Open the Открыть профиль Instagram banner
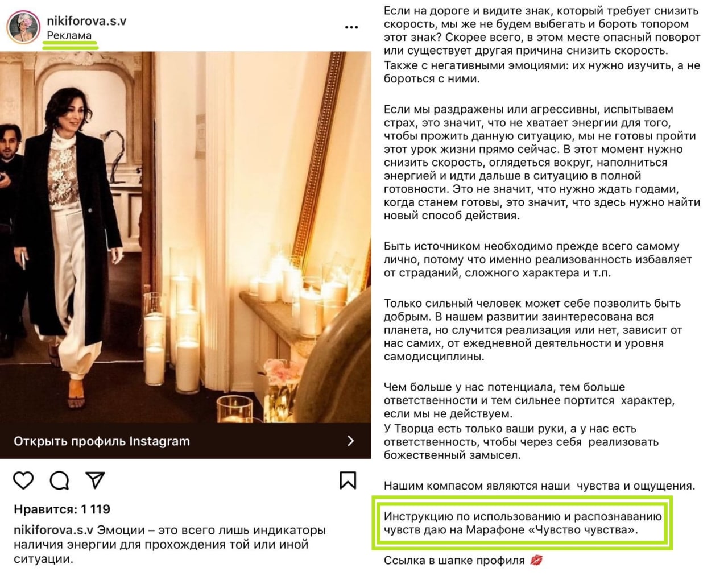728x576 pixels. click(185, 441)
